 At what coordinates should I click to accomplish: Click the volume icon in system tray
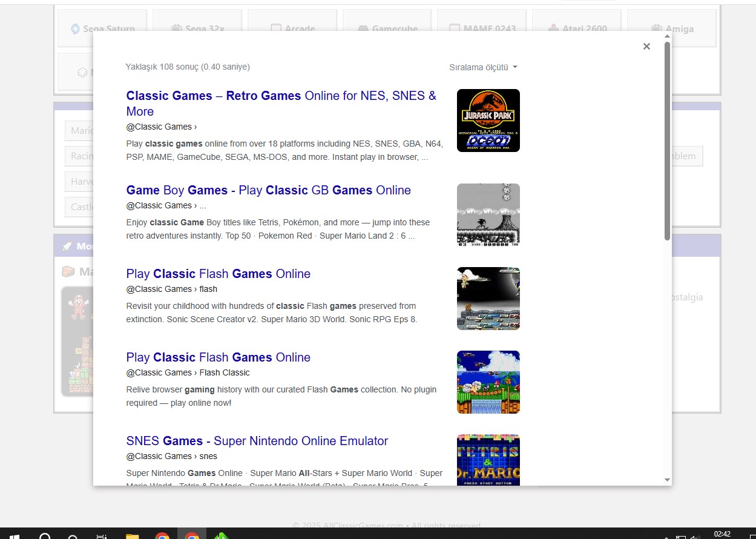click(x=695, y=537)
